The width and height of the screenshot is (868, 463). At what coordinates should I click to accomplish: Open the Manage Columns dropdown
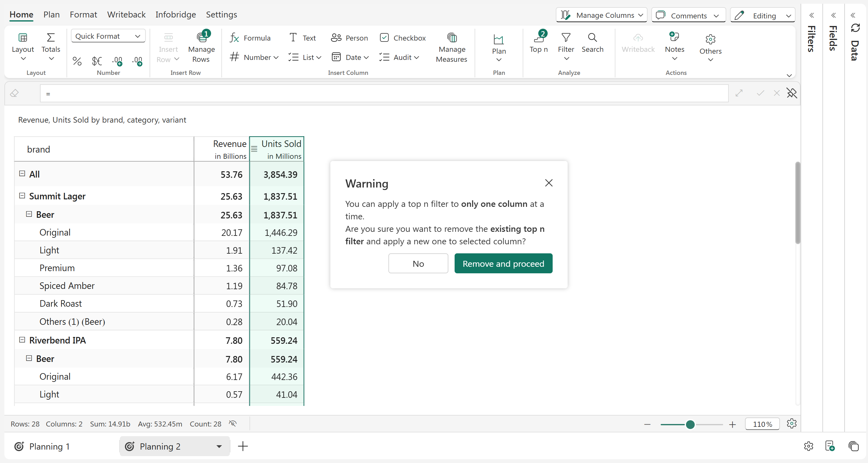point(601,15)
